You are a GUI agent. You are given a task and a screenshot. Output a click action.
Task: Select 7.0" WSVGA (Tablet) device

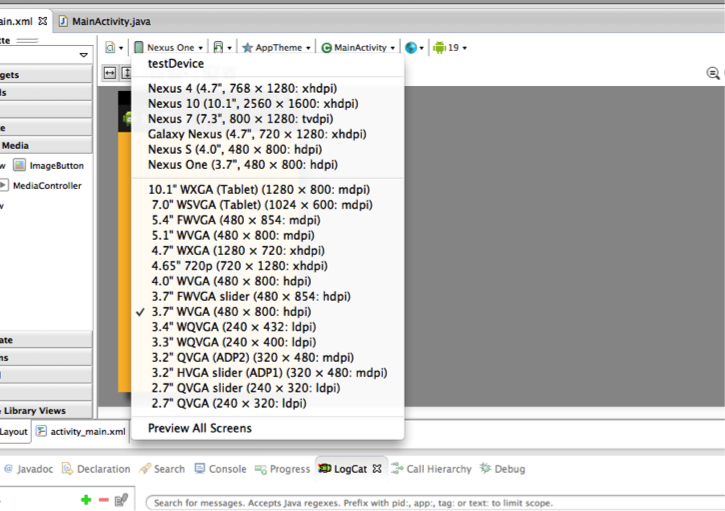(268, 205)
